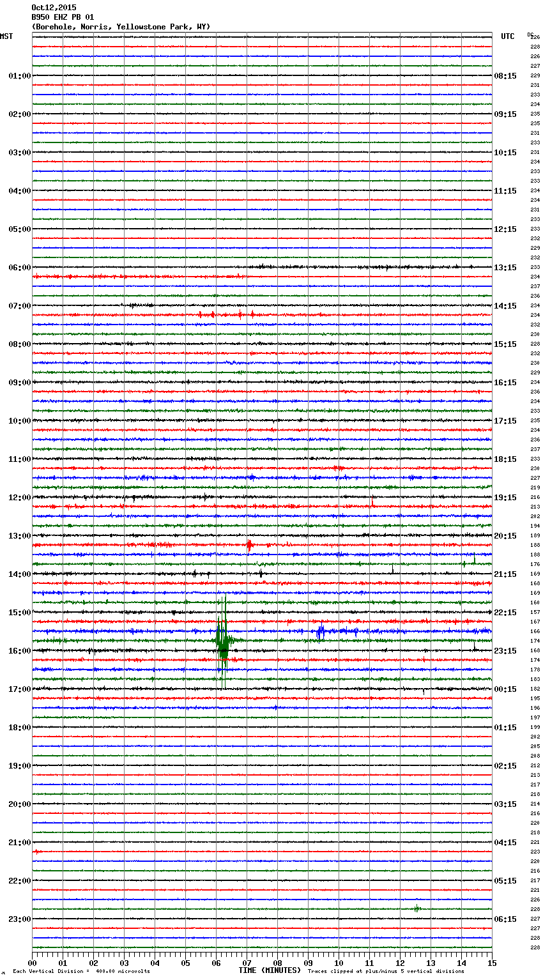The width and height of the screenshot is (543, 980).
Task: Click the 09:15 UTC time label
Action: pos(505,114)
